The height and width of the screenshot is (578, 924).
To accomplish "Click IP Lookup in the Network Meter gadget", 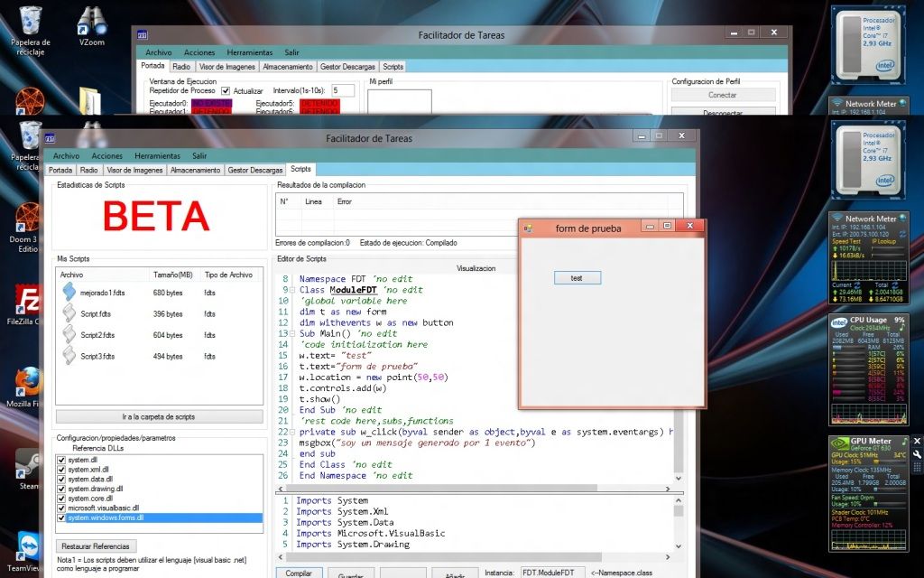I will point(883,241).
